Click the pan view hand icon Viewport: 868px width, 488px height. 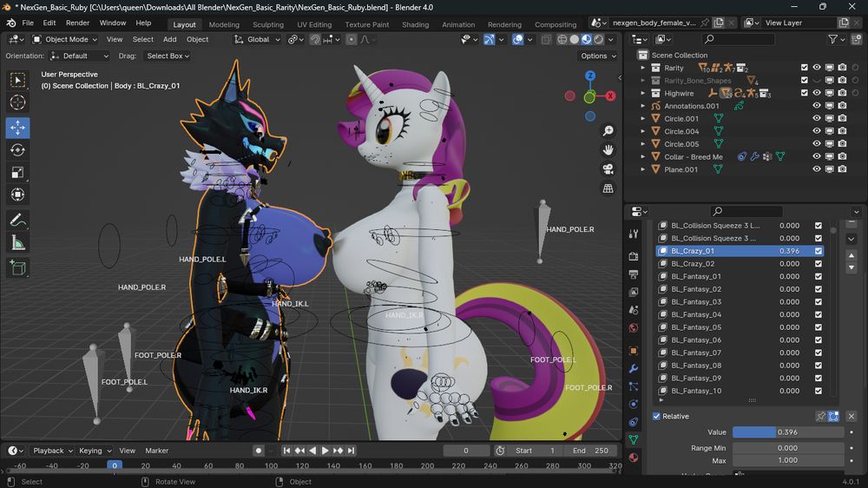tap(608, 150)
